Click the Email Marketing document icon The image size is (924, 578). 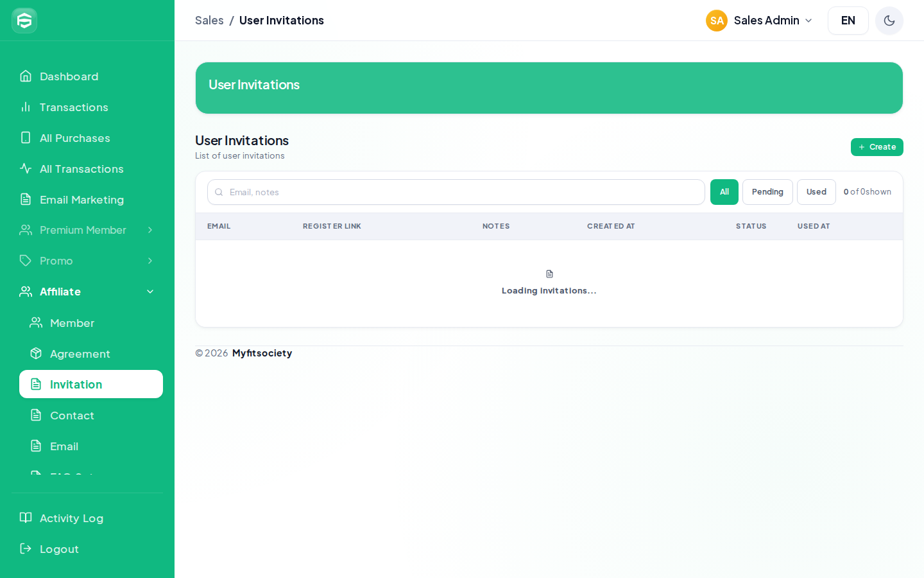(26, 200)
